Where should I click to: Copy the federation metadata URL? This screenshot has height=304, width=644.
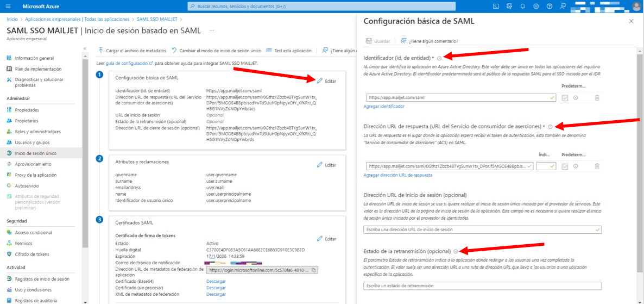pos(313,270)
